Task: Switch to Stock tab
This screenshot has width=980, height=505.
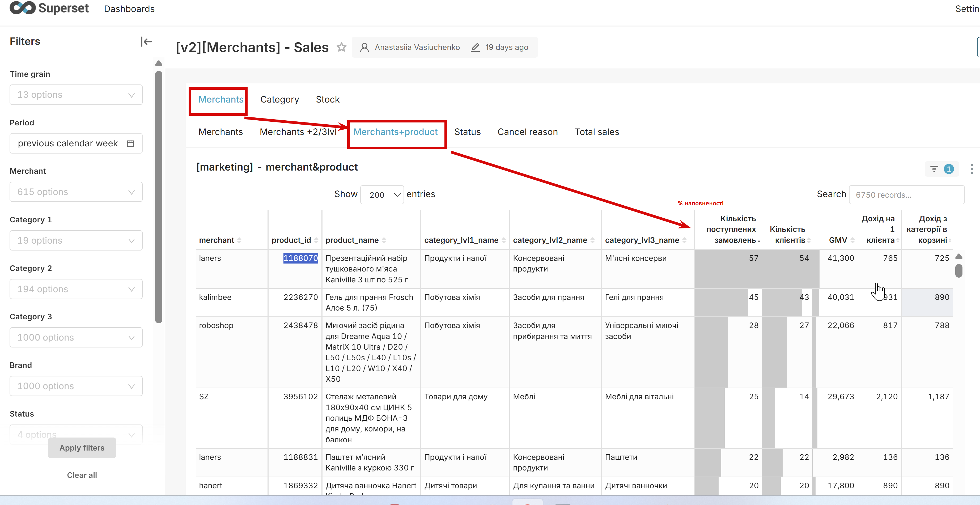Action: pyautogui.click(x=328, y=100)
